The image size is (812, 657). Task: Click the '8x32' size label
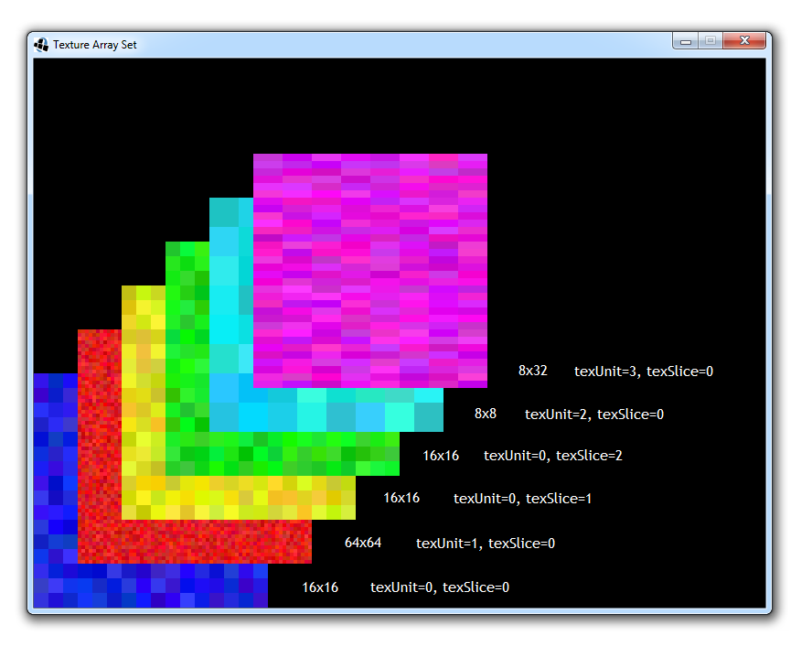[533, 371]
